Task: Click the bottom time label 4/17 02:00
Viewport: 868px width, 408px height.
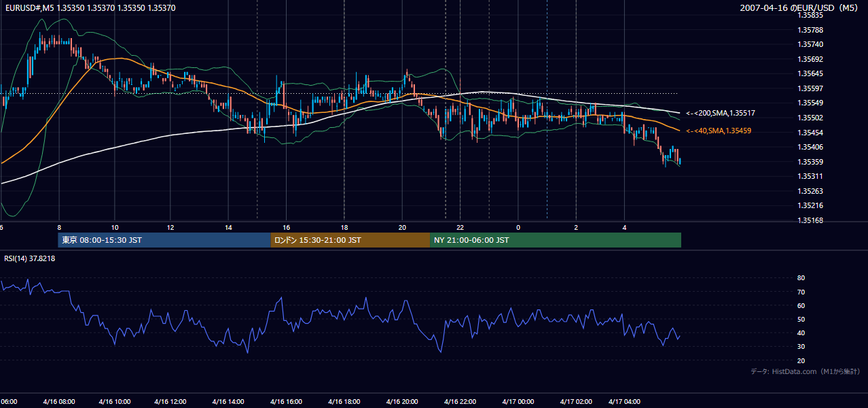Action: (x=576, y=402)
